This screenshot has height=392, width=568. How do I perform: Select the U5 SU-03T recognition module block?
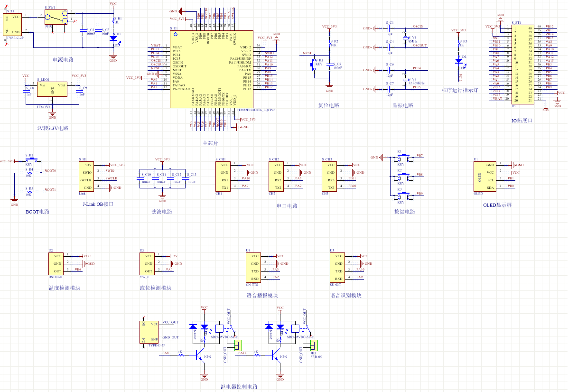coord(337,267)
